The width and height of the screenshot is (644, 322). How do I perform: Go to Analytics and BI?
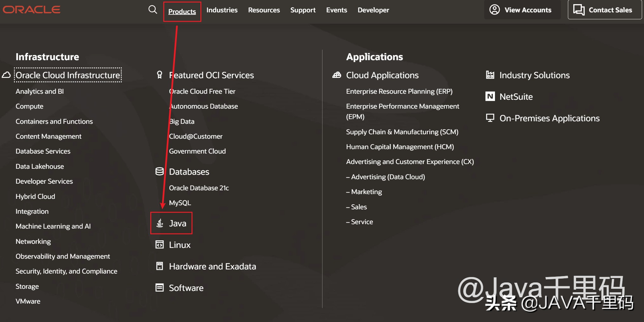(40, 92)
